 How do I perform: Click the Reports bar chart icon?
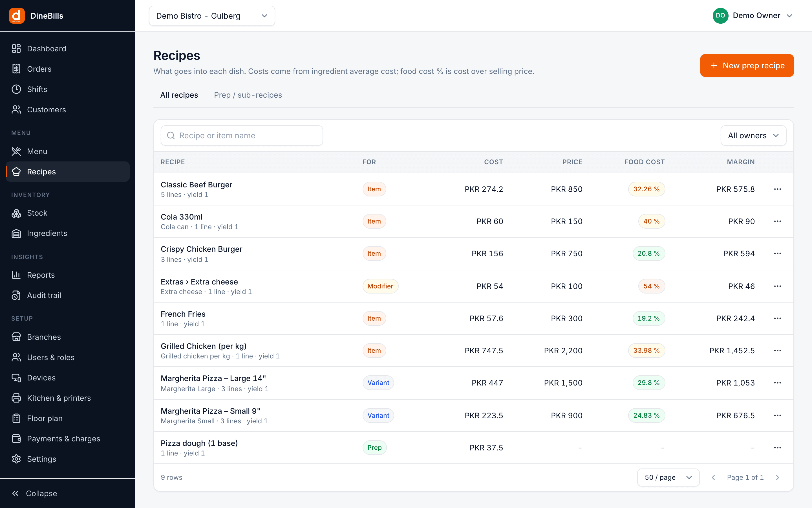(x=16, y=275)
